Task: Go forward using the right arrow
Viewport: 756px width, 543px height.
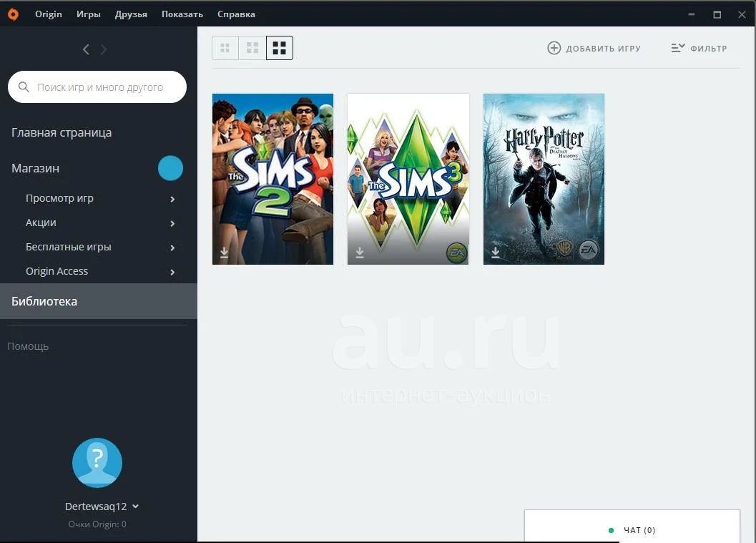Action: [x=103, y=49]
